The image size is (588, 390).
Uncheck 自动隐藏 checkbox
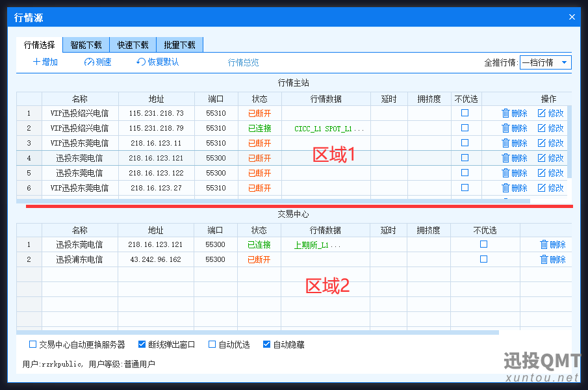click(x=266, y=344)
